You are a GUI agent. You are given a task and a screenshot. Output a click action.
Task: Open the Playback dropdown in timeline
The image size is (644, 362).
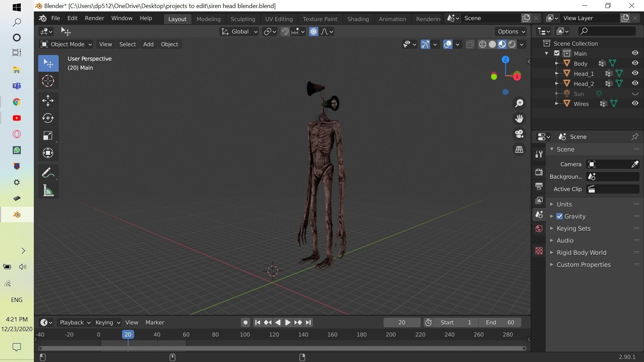(75, 322)
